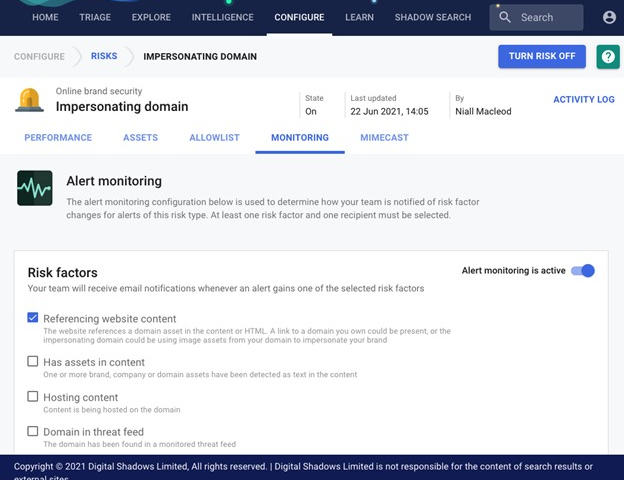Click the Online brand security label
The width and height of the screenshot is (624, 480).
tap(99, 91)
